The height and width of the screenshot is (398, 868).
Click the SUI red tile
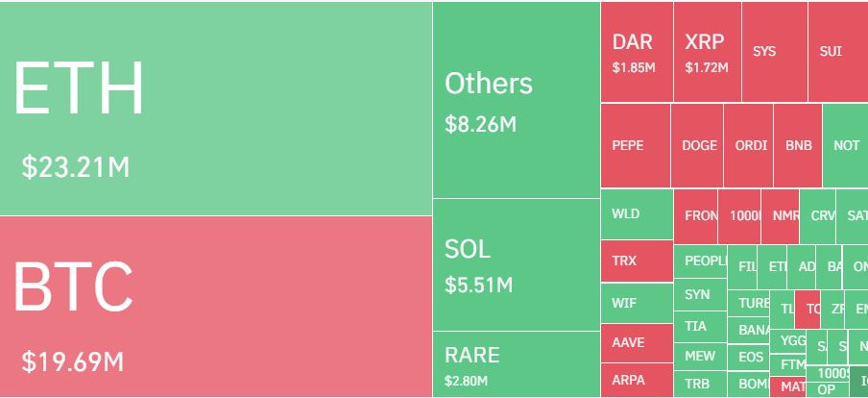pos(836,52)
